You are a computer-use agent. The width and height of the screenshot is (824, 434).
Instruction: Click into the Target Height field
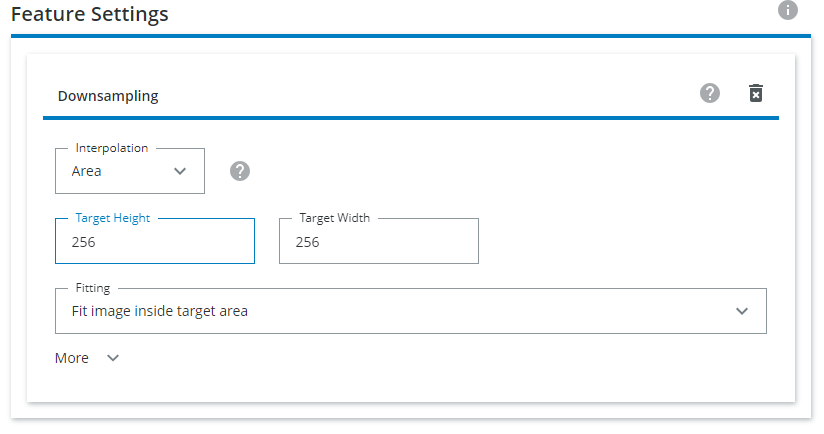(x=155, y=242)
